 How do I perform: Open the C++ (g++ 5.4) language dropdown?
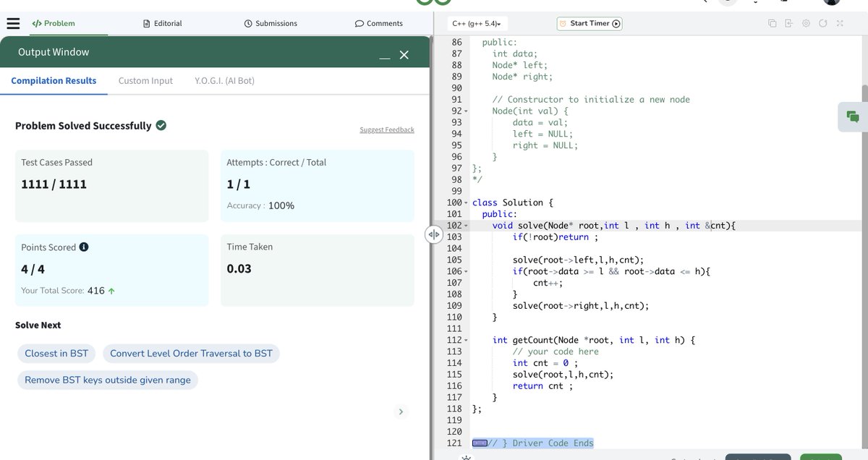tap(476, 23)
